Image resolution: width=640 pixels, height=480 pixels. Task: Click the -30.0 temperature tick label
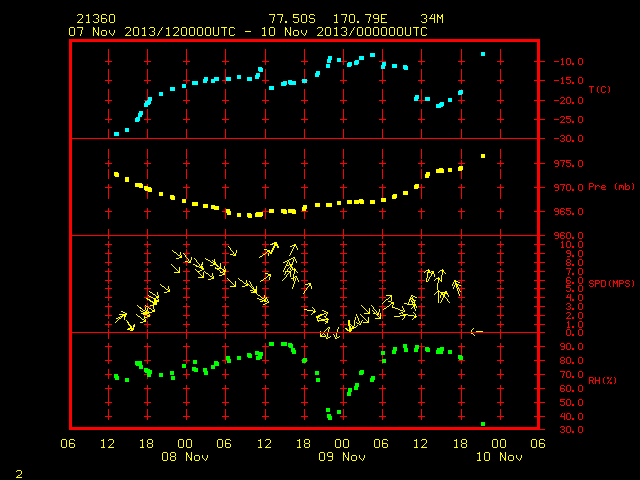coord(568,139)
